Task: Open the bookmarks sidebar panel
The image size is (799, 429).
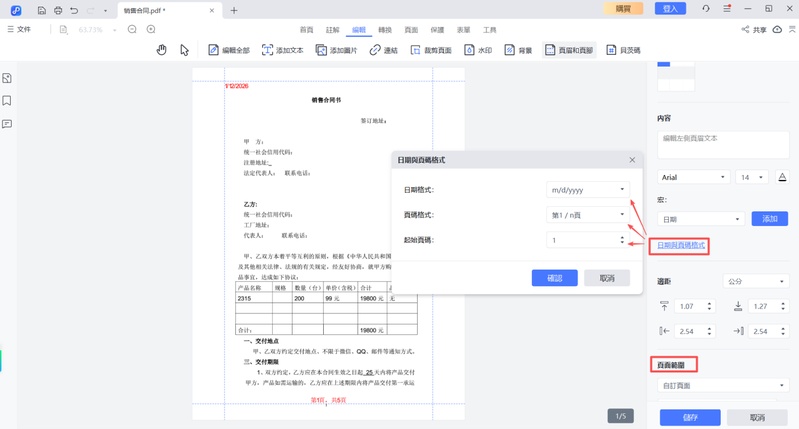Action: [x=7, y=101]
